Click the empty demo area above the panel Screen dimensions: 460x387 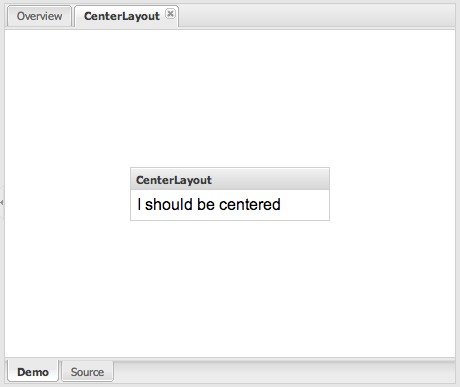pyautogui.click(x=230, y=98)
